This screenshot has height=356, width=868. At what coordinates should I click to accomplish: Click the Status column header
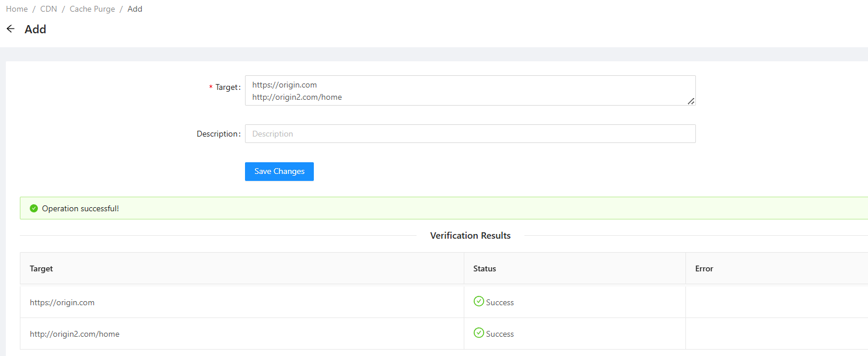tap(485, 268)
